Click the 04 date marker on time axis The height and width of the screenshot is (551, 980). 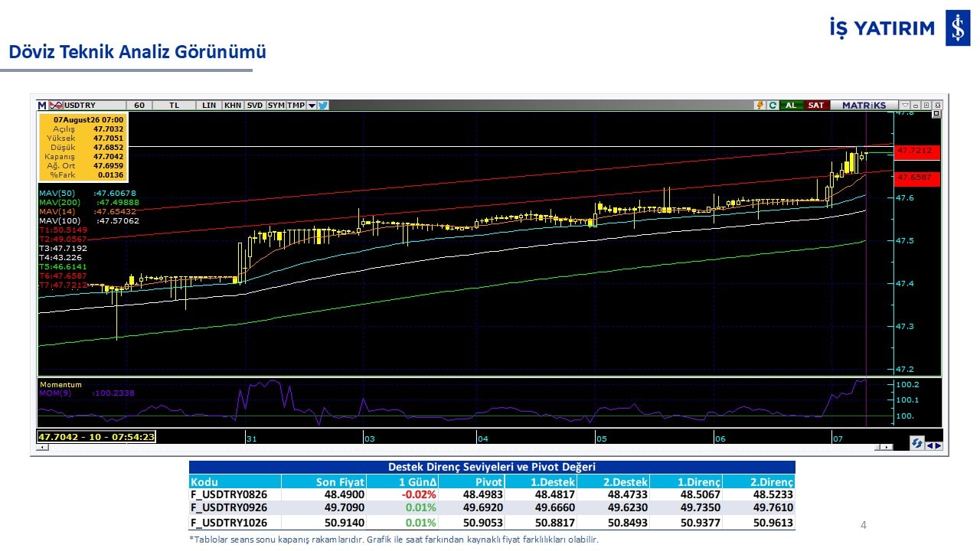[482, 438]
